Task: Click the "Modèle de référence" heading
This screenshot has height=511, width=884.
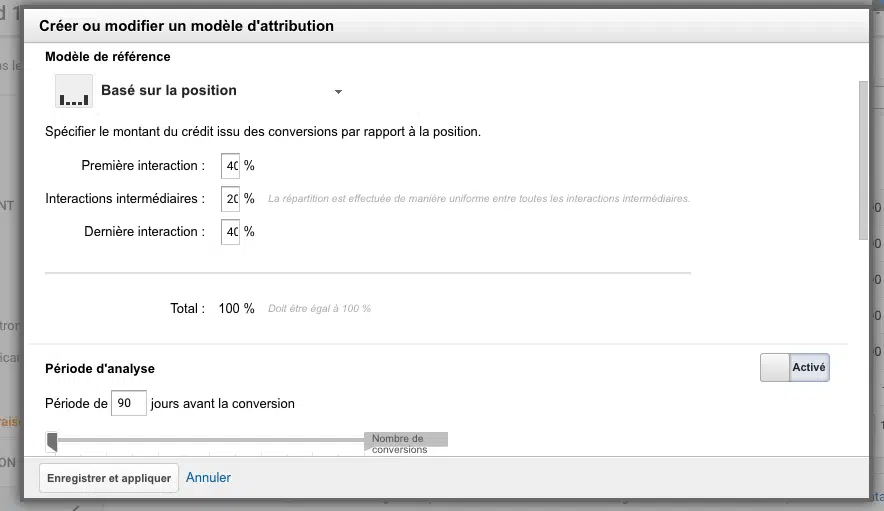Action: point(108,57)
